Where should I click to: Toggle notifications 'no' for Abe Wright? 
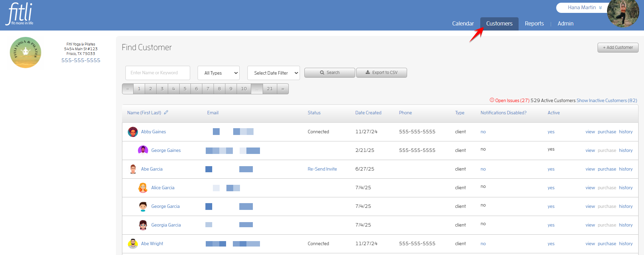tap(483, 244)
